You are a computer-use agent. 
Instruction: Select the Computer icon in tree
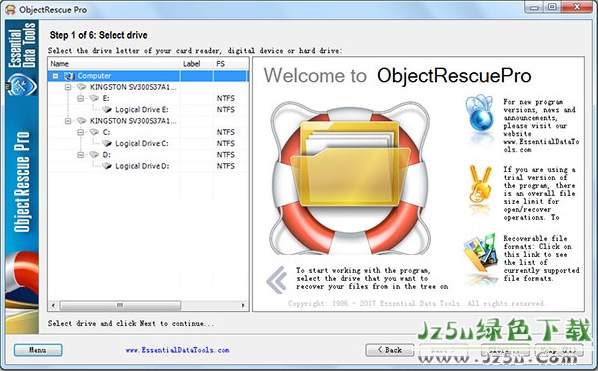click(x=69, y=76)
